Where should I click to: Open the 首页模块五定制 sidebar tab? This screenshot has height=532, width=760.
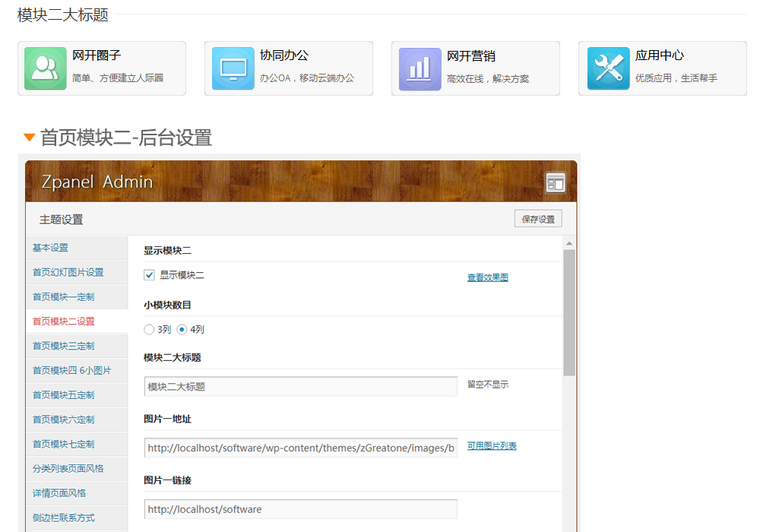point(78,395)
